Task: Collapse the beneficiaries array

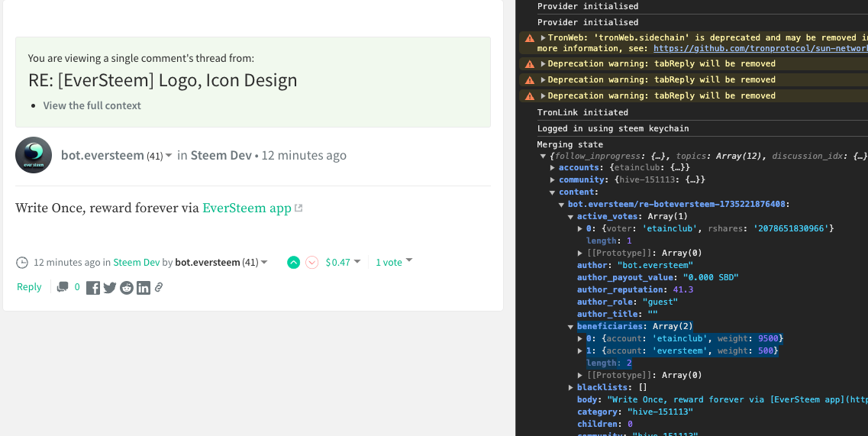Action: pos(571,326)
